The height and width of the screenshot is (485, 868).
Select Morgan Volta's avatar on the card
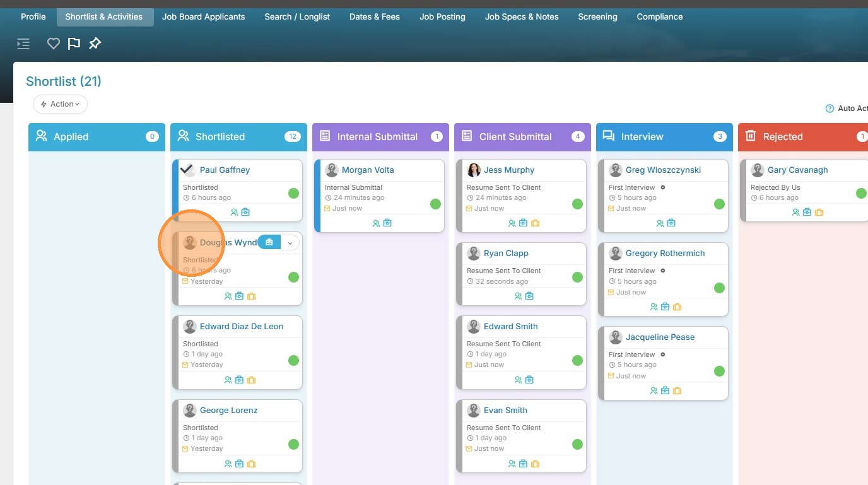[x=332, y=170]
